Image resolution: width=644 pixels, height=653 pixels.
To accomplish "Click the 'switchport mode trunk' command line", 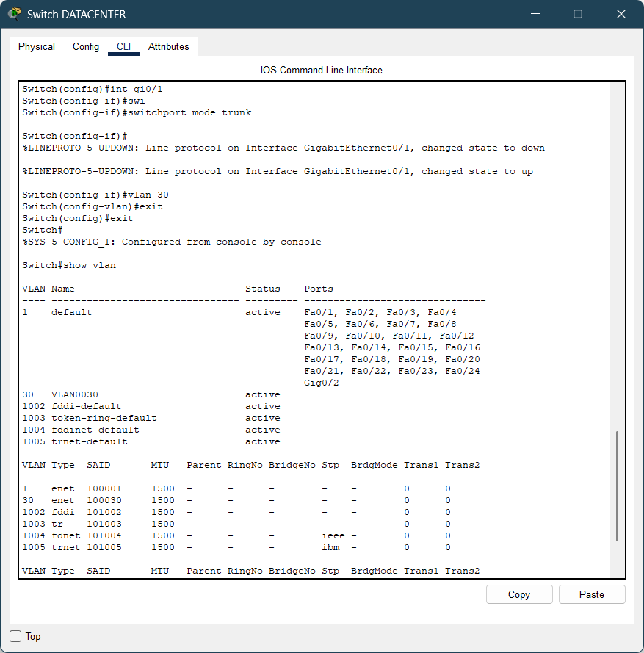I will (x=137, y=112).
